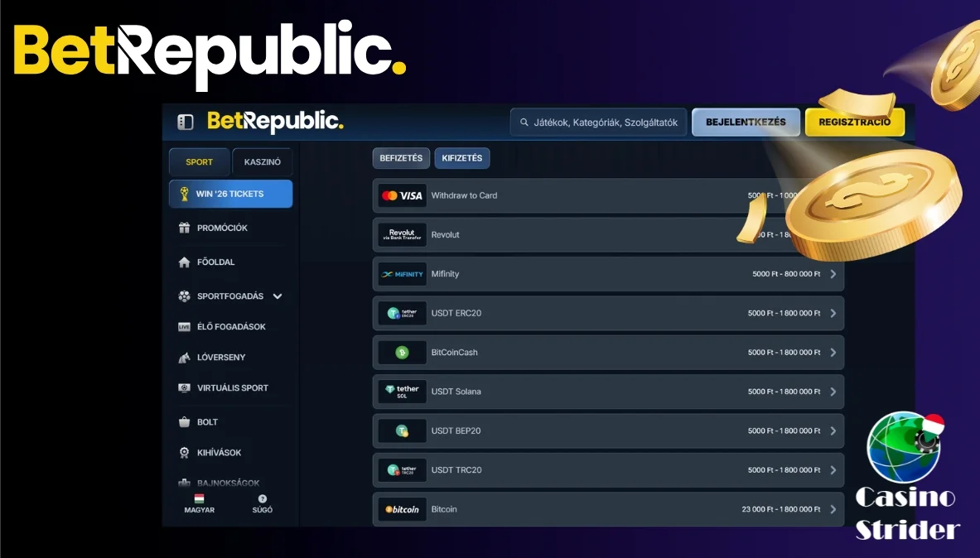Select the tether SOL logo
The image size is (980, 558).
403,392
